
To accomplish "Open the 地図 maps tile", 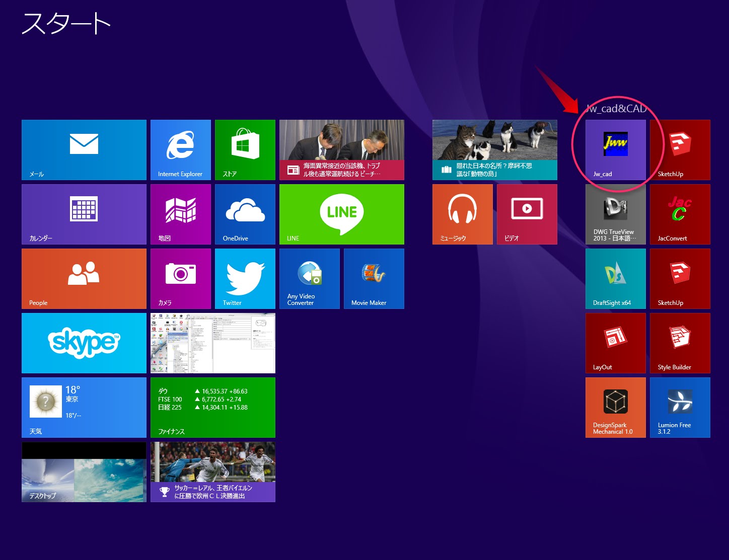I will (181, 214).
